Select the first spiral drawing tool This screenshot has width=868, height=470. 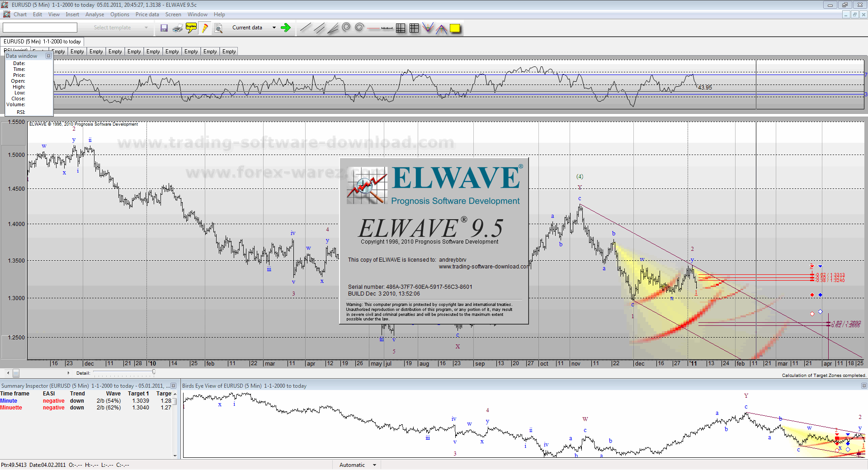pyautogui.click(x=346, y=28)
